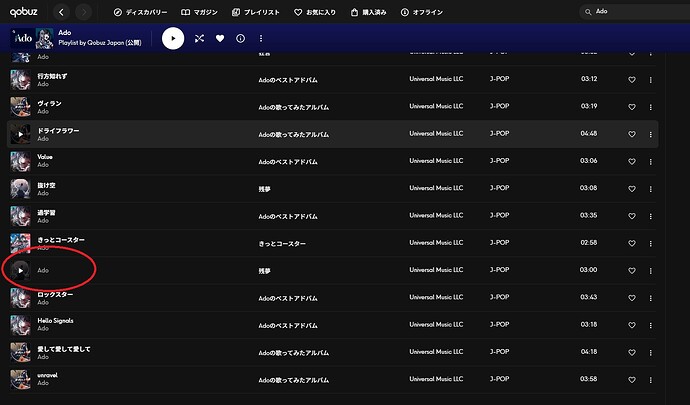Open options menu for 愛して愛して愛して
Viewport: 690px width, 405px height.
tap(650, 353)
